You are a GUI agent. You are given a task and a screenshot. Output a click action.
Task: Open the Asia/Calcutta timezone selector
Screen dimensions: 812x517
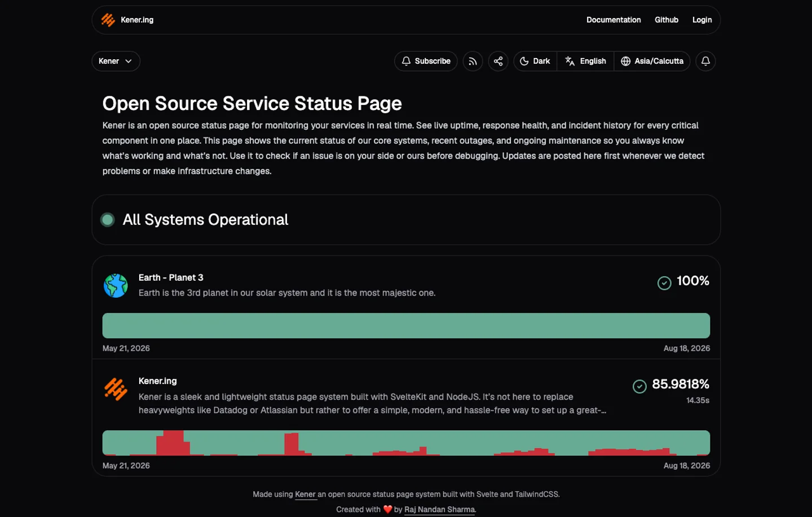point(652,61)
